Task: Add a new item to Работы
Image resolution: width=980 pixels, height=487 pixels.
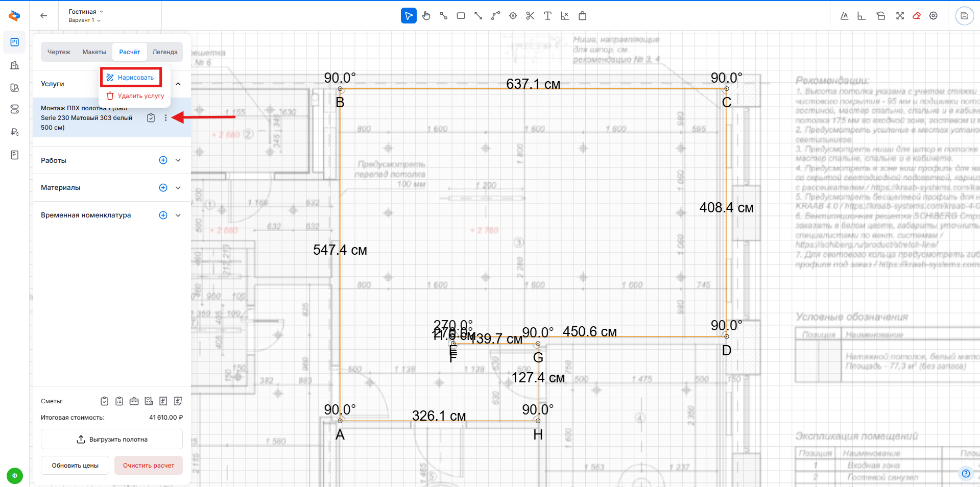Action: pyautogui.click(x=163, y=160)
